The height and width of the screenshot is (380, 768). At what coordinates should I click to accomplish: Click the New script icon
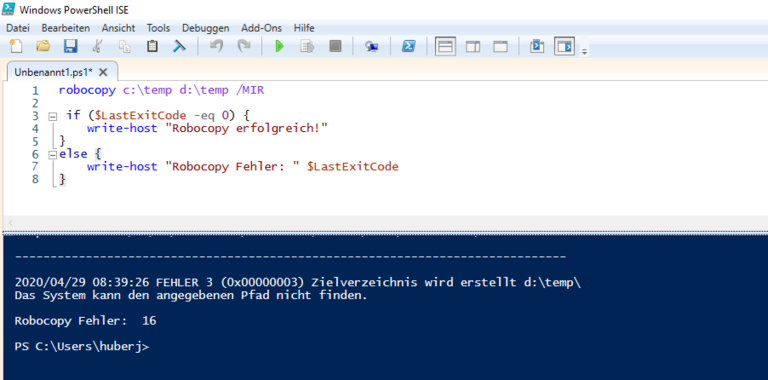click(x=16, y=47)
